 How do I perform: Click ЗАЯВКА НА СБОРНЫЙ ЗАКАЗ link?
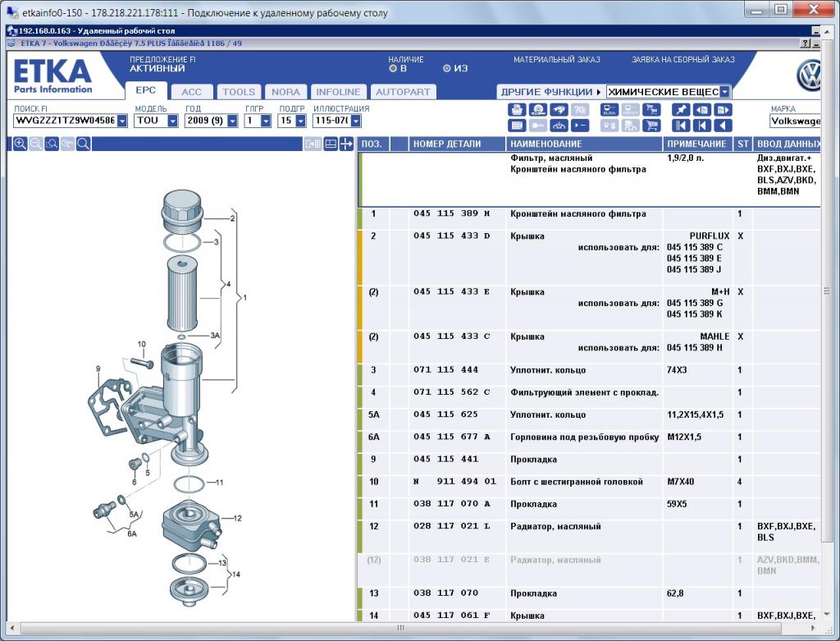click(x=683, y=59)
